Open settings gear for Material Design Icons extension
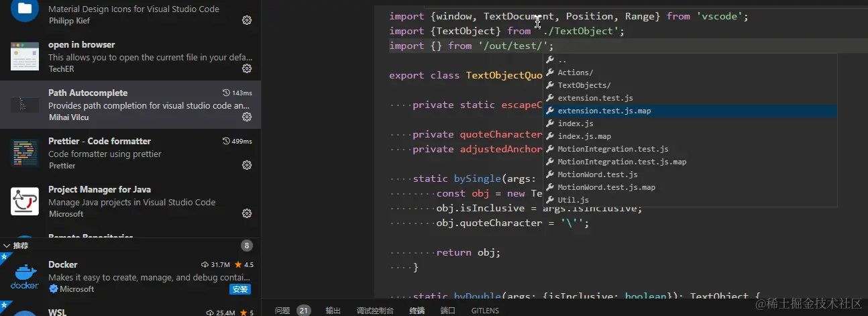868x316 pixels. click(x=246, y=20)
